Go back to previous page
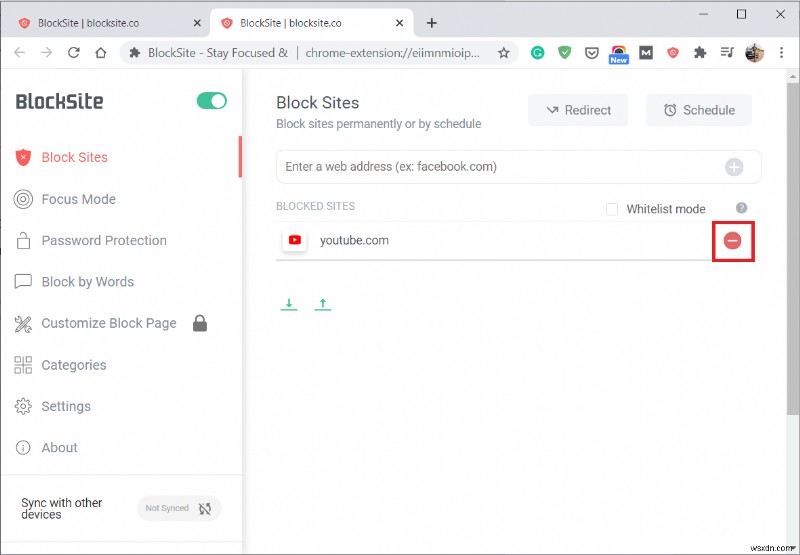 [x=19, y=53]
